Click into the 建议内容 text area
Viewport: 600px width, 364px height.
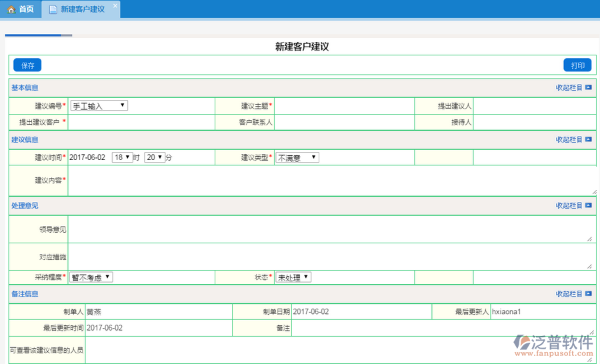331,181
